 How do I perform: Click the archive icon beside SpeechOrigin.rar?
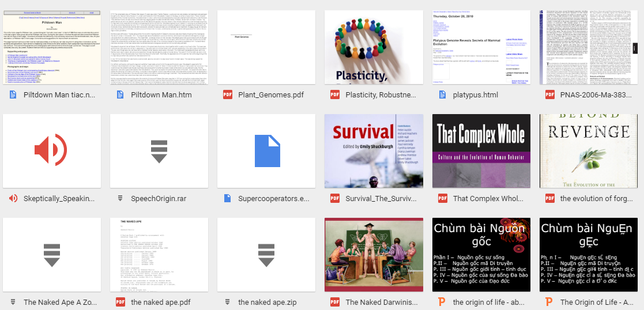coord(120,199)
